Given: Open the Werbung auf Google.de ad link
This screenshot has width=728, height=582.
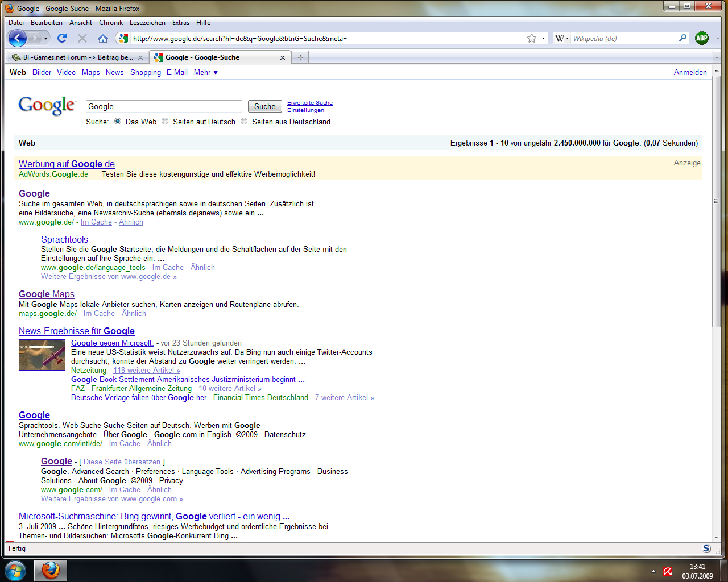Looking at the screenshot, I should [x=67, y=164].
